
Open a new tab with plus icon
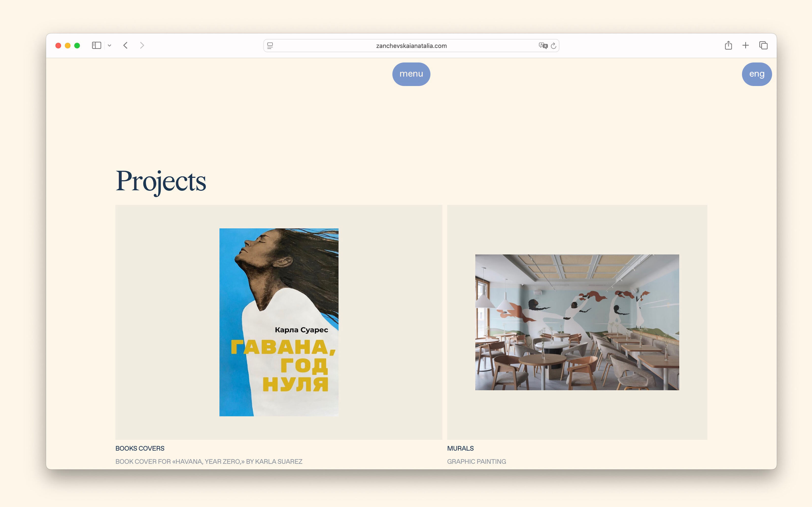(745, 45)
